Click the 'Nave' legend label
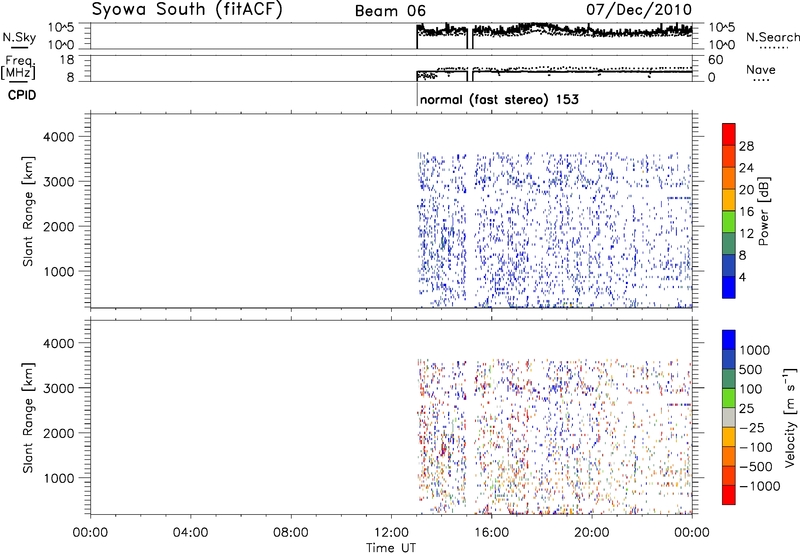Viewport: 800px width, 554px height. pyautogui.click(x=761, y=69)
